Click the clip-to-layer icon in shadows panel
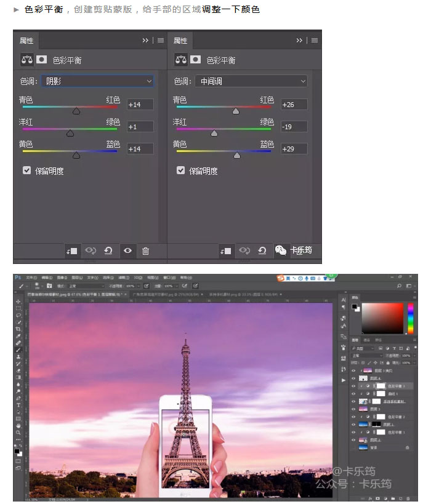The height and width of the screenshot is (504, 431). (x=71, y=250)
